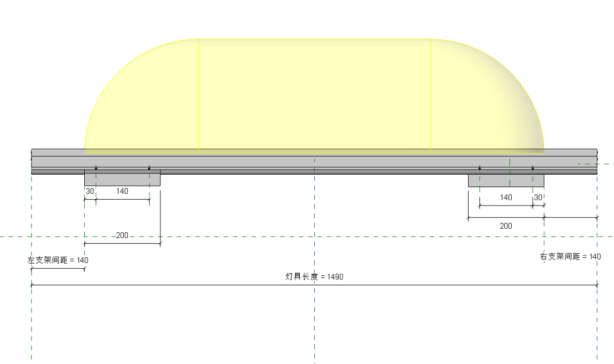Select the long gray fixture rail body
614x364 pixels.
click(314, 161)
